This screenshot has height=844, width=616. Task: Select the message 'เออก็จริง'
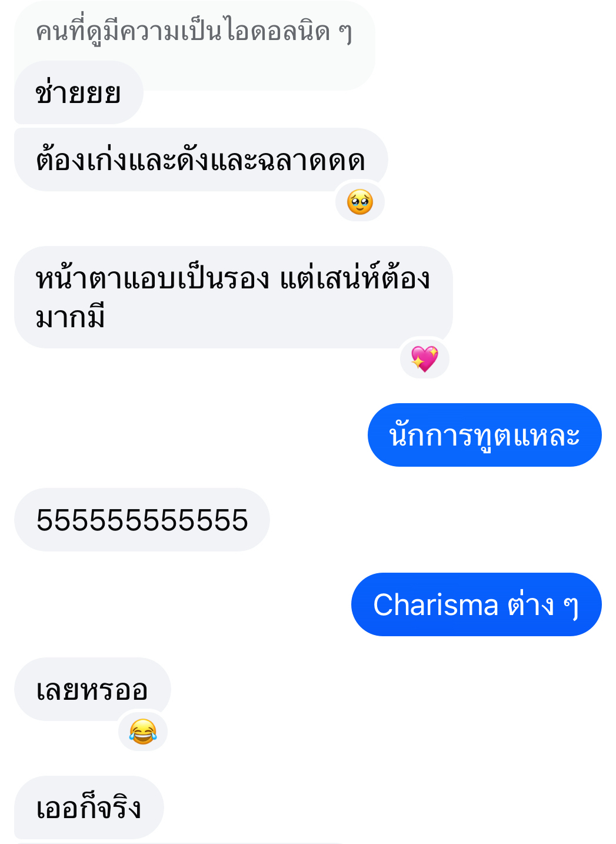[x=89, y=808]
